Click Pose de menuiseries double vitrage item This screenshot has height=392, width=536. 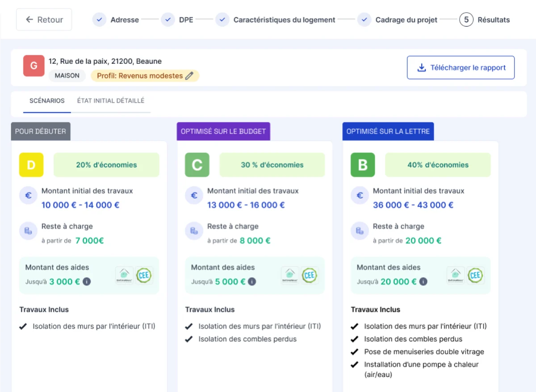[x=424, y=352]
